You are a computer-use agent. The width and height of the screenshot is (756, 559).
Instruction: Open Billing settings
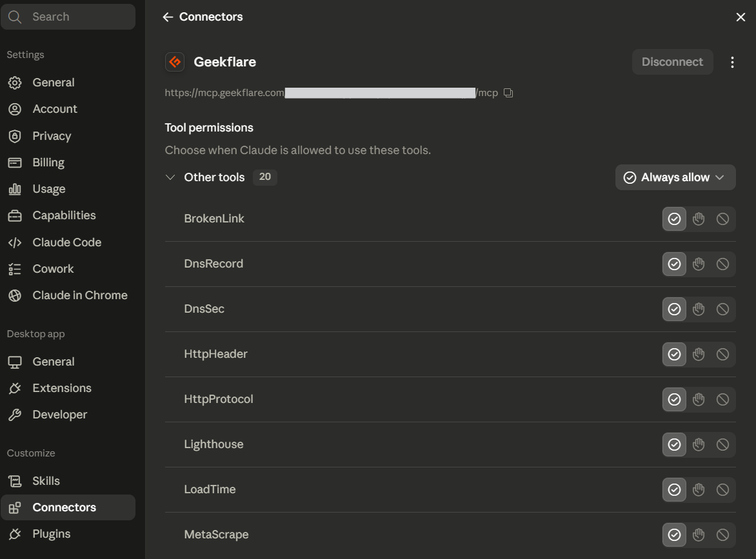[x=68, y=162]
